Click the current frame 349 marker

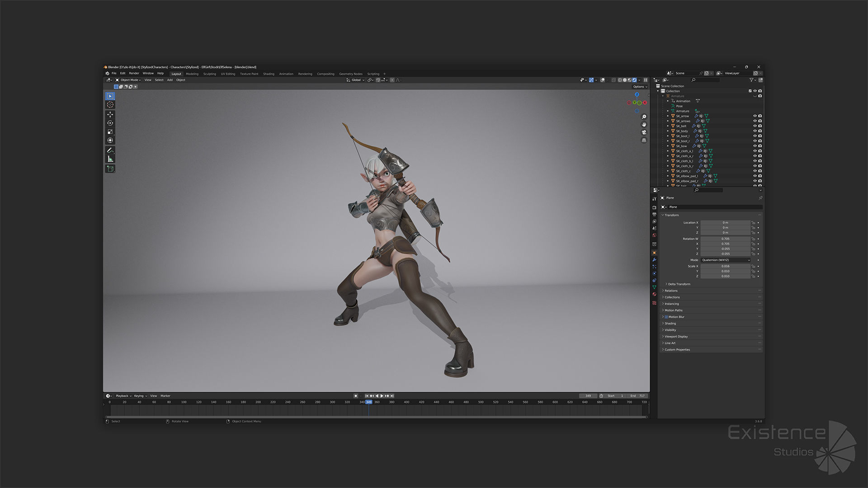click(369, 402)
